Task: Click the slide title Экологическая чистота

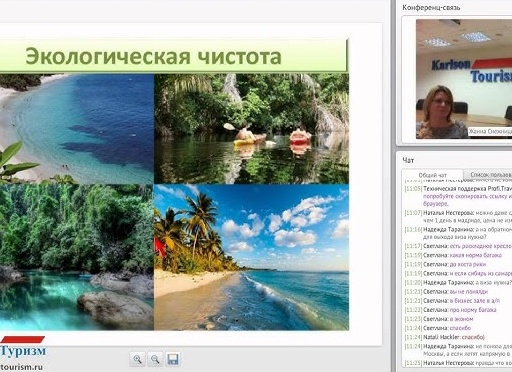Action: 153,56
